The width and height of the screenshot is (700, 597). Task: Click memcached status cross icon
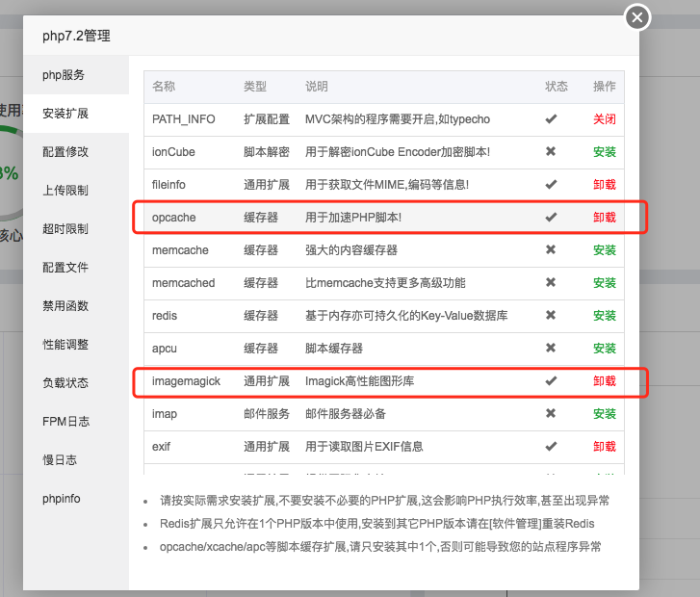(x=551, y=282)
